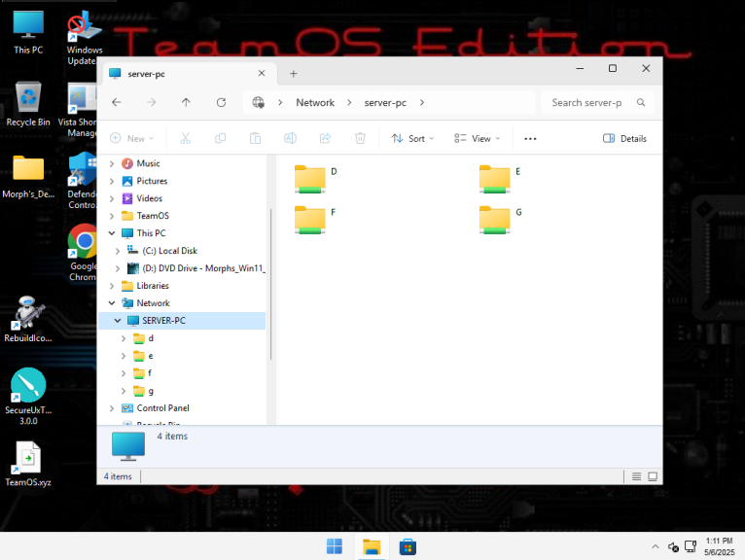
Task: Add a new tab with plus
Action: (293, 74)
